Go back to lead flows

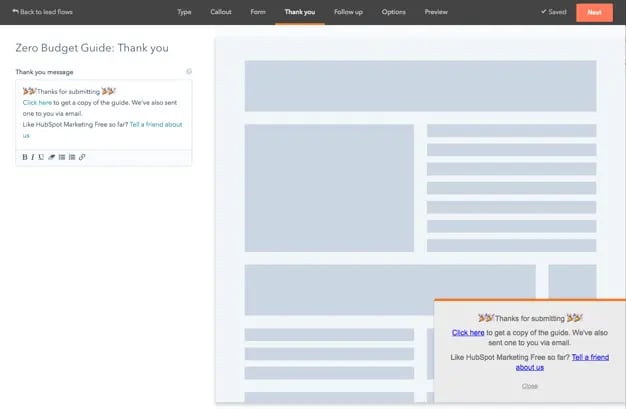coord(42,12)
